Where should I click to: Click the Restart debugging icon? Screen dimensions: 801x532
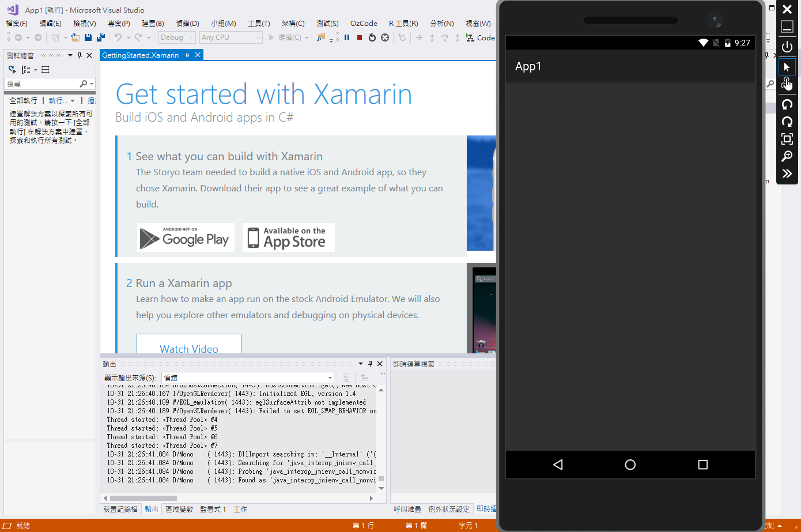point(372,37)
